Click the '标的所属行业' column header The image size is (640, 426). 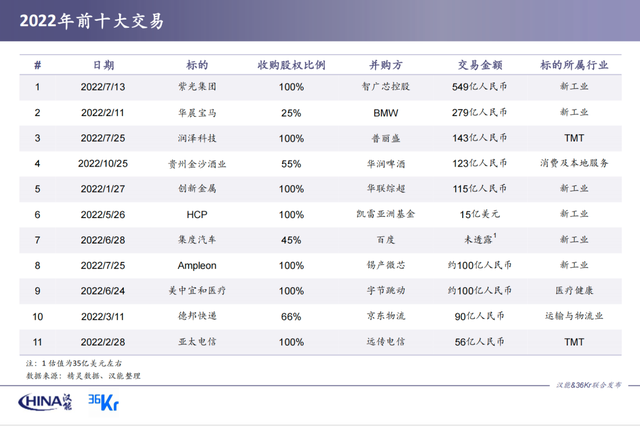click(574, 65)
